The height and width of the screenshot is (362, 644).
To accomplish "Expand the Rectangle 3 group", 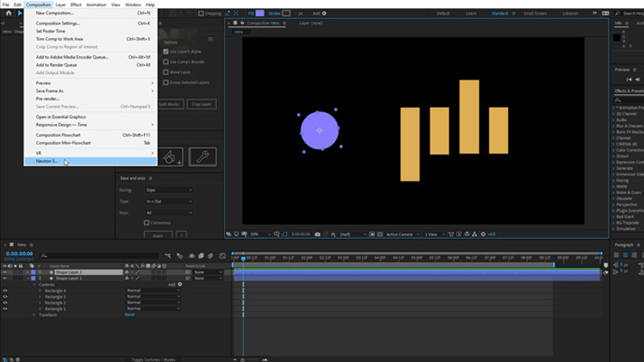I will pyautogui.click(x=39, y=297).
